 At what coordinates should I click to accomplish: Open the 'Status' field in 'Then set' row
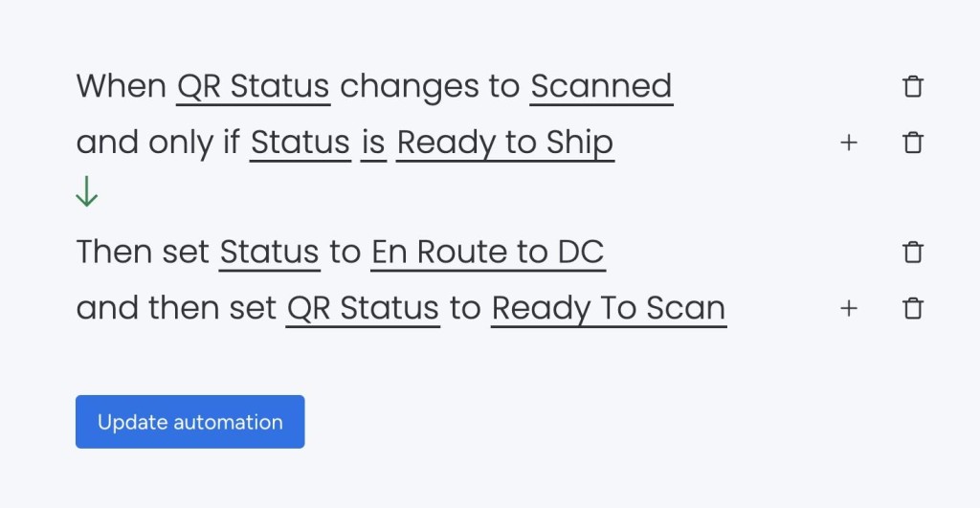coord(269,253)
